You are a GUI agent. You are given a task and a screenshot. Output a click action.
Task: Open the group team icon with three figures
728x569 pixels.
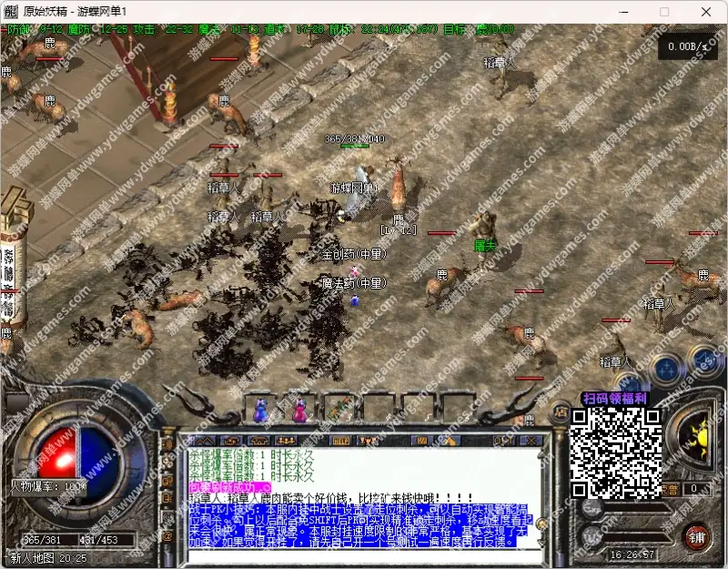point(286,441)
